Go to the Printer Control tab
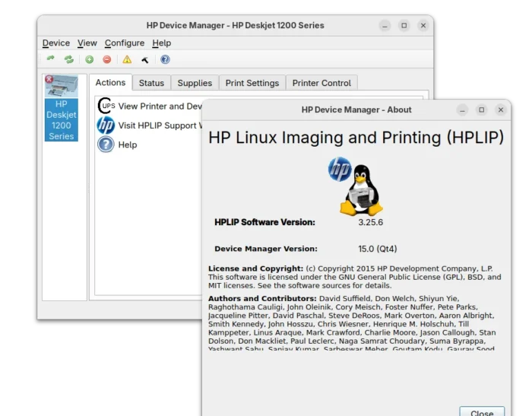 (321, 83)
